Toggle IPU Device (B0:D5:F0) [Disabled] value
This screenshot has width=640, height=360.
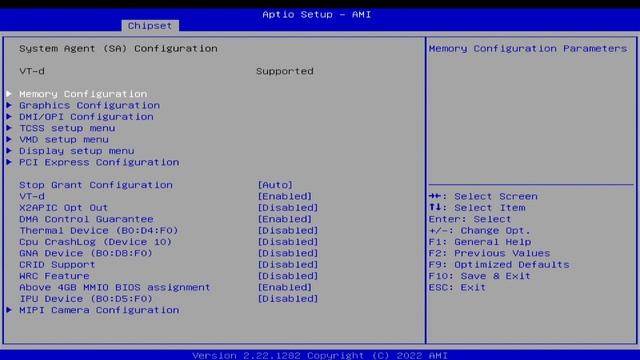click(288, 299)
